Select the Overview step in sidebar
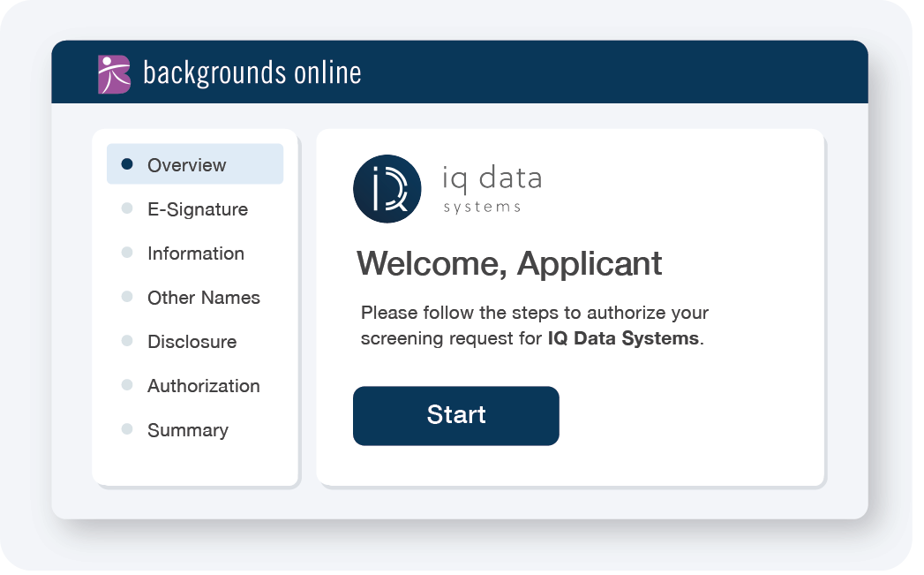This screenshot has width=924, height=575. click(195, 164)
